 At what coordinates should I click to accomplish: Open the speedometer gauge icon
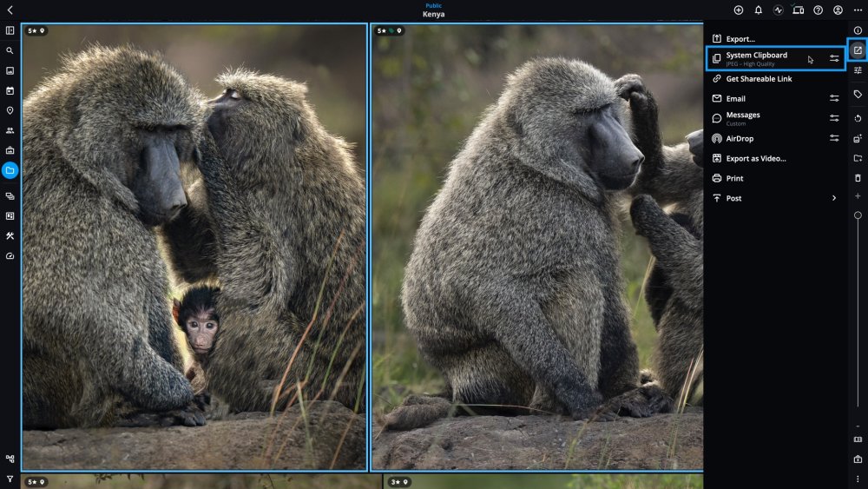click(10, 256)
